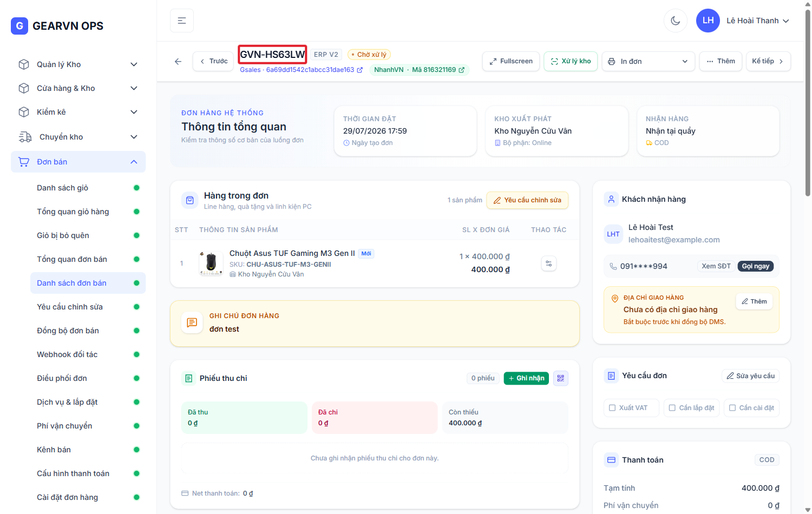
Task: Click the Gọi ngay button
Action: tap(755, 266)
